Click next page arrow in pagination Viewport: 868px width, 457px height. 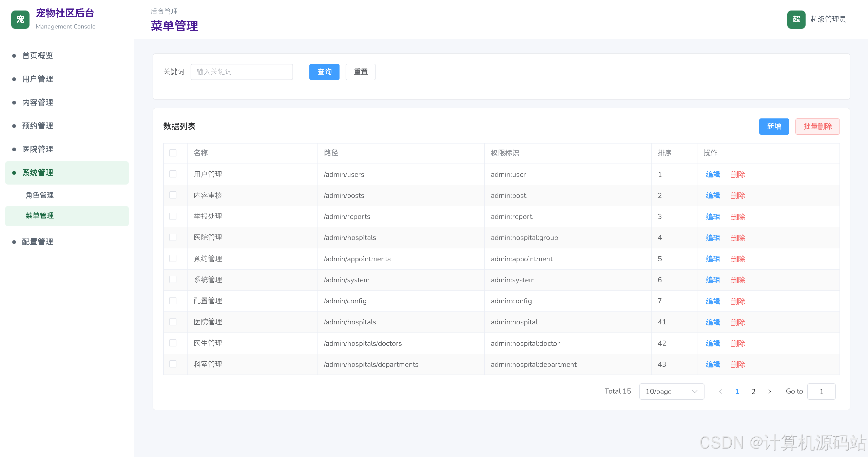[770, 392]
